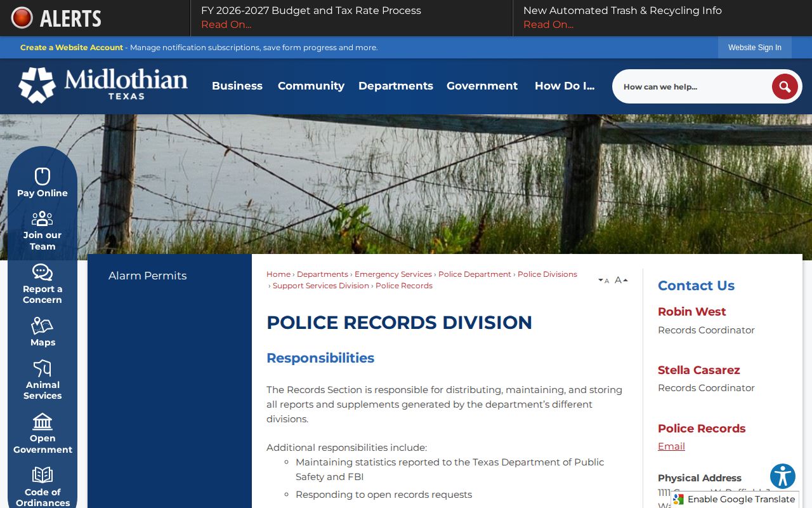The height and width of the screenshot is (508, 812).
Task: Open the Midlothian Texas logo home link
Action: (103, 84)
